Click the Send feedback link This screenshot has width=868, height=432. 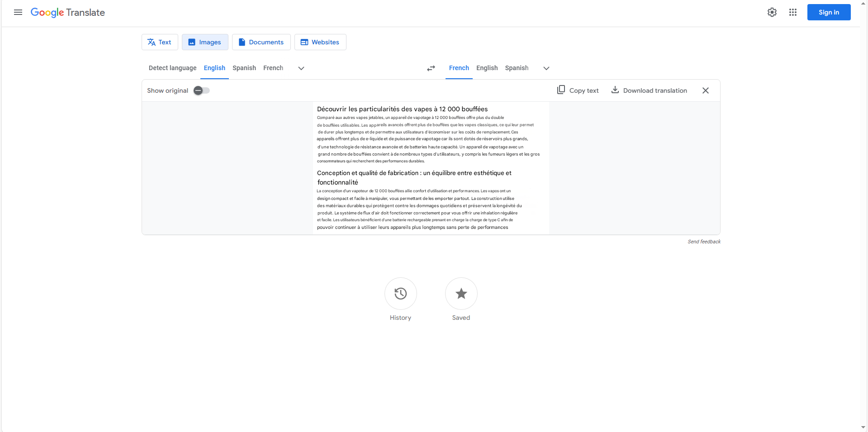pyautogui.click(x=704, y=241)
